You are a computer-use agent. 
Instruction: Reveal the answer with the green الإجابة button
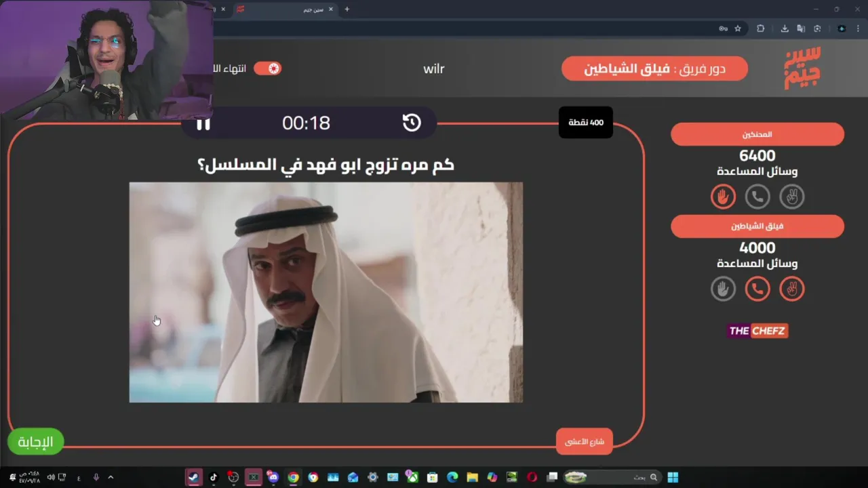[35, 442]
